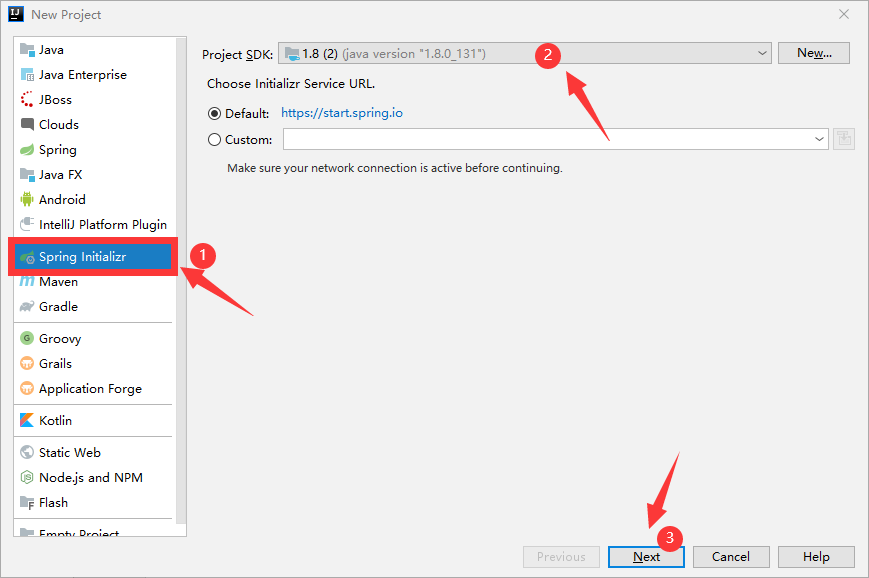Select the Custom service URL radio button
The image size is (869, 578).
tap(214, 140)
